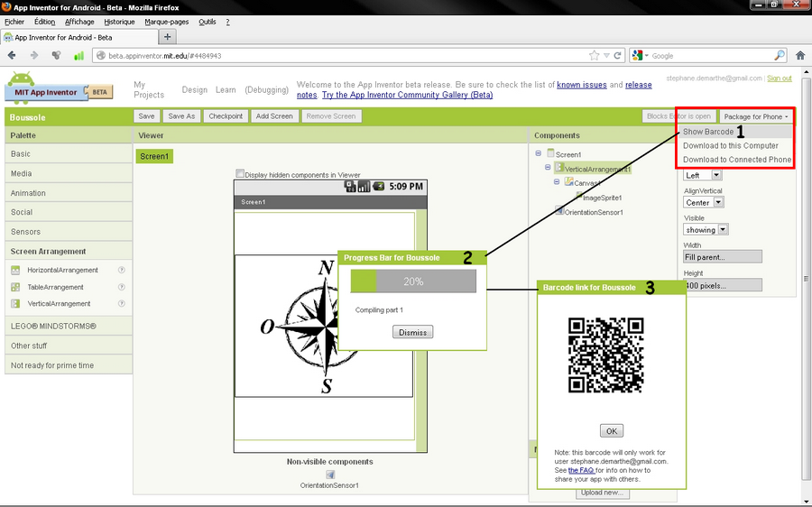
Task: Click the HorizontalArrangement palette icon
Action: 15,271
